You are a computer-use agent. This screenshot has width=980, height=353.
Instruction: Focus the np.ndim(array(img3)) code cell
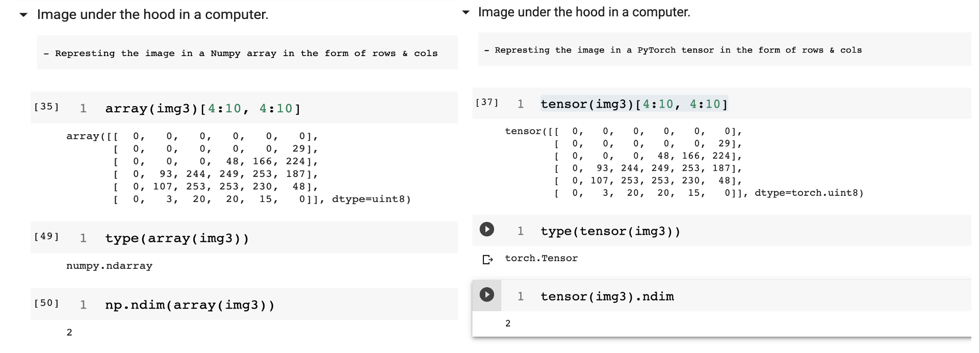click(x=280, y=305)
